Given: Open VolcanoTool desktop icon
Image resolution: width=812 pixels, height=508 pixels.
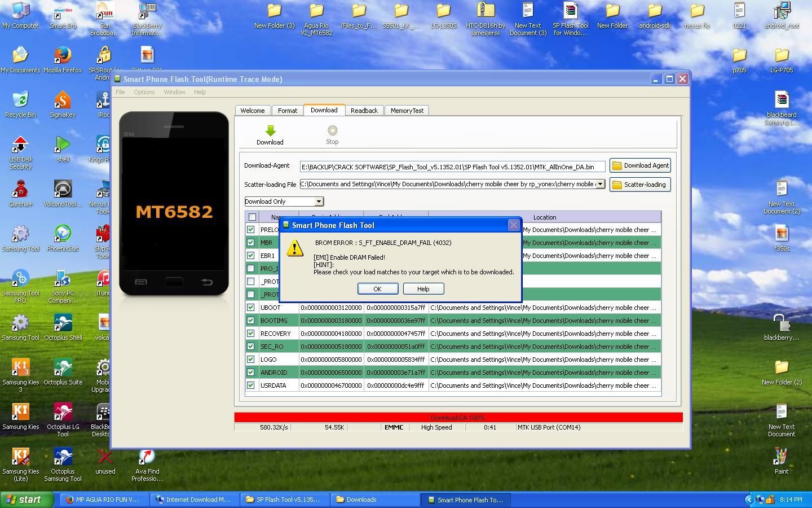Looking at the screenshot, I should pos(63,194).
